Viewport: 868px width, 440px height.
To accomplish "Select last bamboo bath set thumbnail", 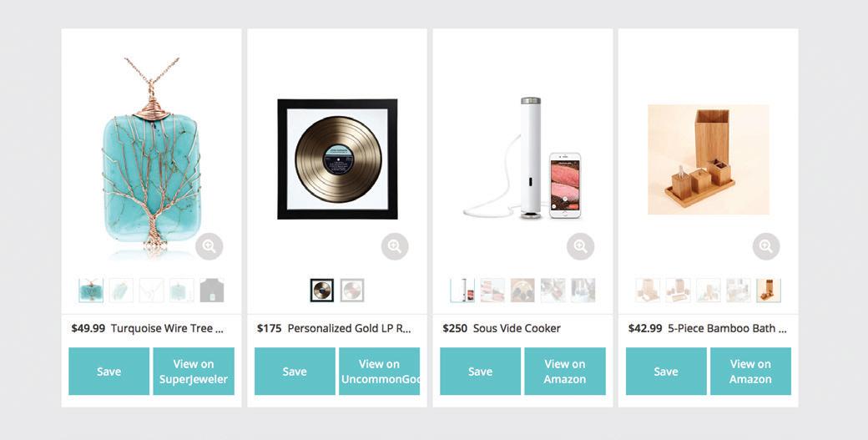I will click(769, 291).
